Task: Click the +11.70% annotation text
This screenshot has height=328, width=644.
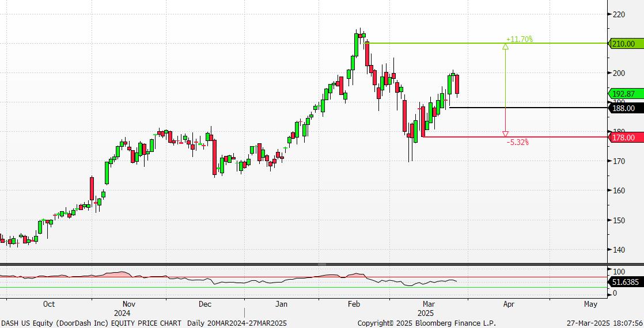Action: tap(520, 39)
